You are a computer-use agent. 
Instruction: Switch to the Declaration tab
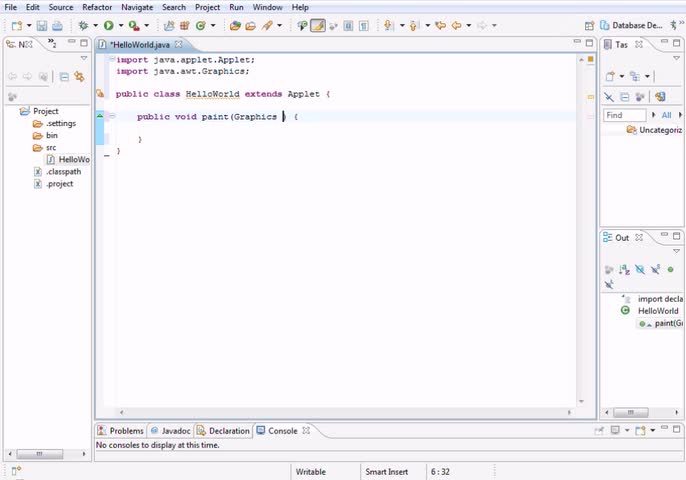tap(224, 431)
